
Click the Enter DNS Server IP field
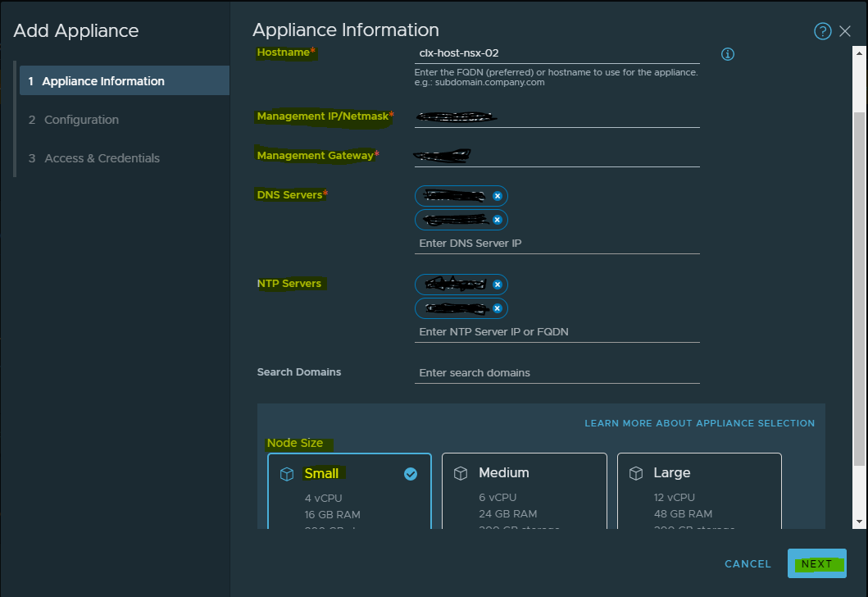pos(557,243)
